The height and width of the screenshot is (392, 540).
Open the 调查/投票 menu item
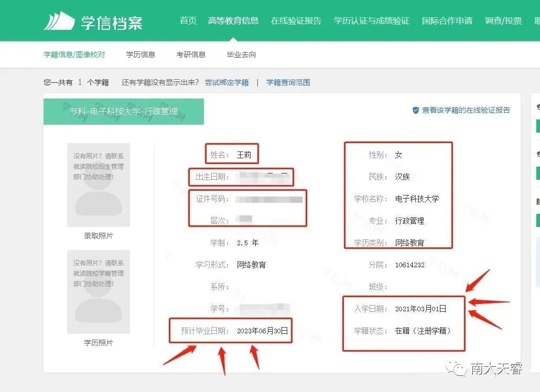click(503, 20)
